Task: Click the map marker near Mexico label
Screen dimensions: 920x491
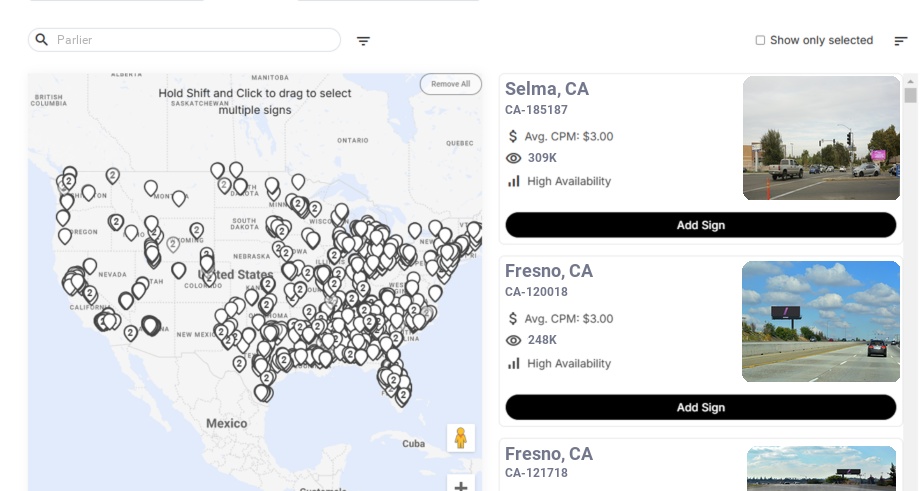Action: [x=262, y=390]
